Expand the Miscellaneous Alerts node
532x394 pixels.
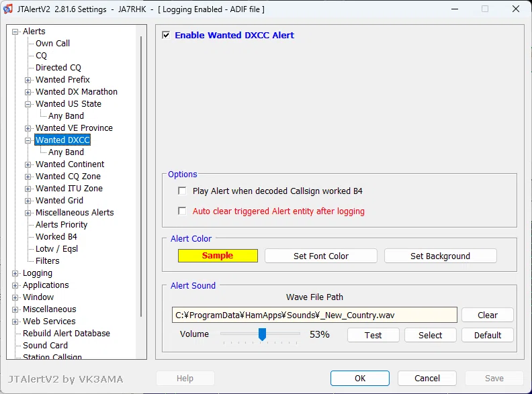28,213
